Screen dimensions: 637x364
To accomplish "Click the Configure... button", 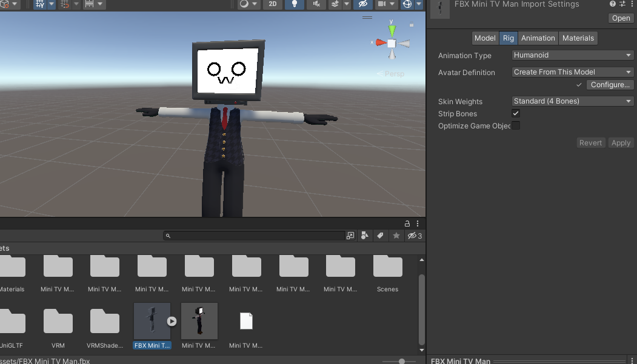I will pos(610,85).
